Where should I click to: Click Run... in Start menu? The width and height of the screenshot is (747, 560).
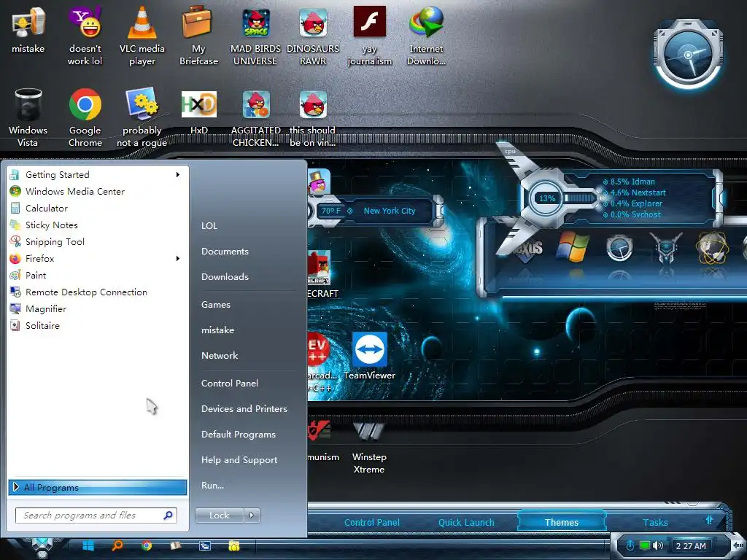(x=212, y=485)
